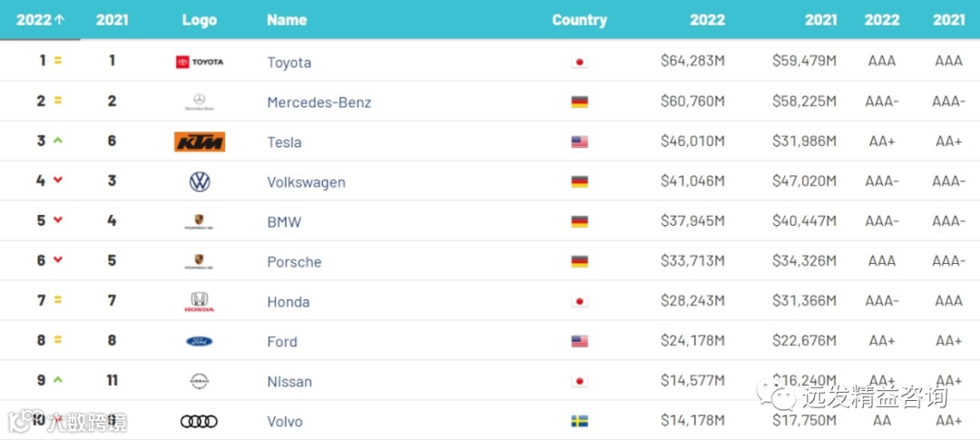Click the Nissan logo

[200, 382]
